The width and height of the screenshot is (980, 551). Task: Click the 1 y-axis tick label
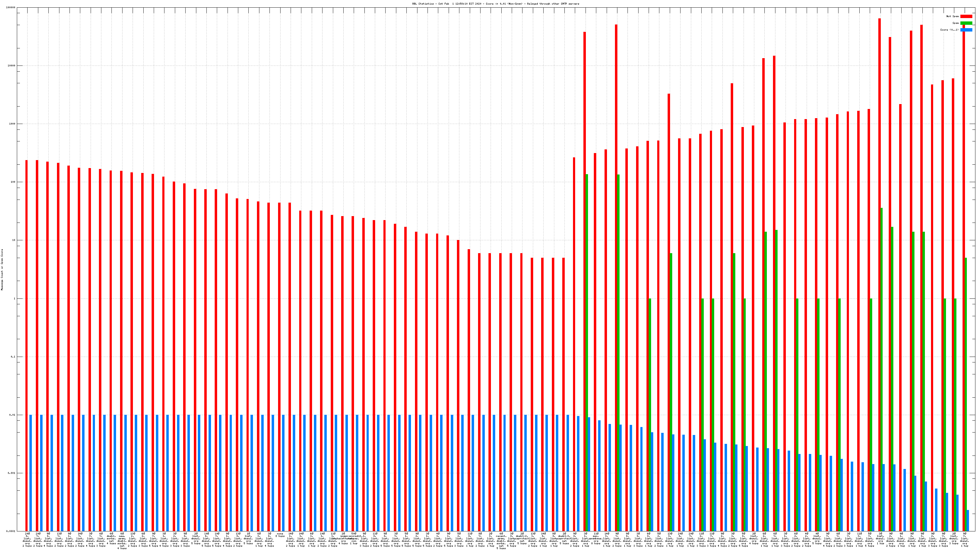pyautogui.click(x=15, y=298)
